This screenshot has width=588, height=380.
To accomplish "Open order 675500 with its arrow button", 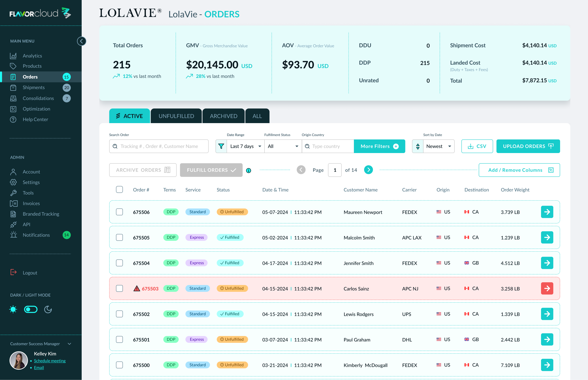I will point(547,365).
